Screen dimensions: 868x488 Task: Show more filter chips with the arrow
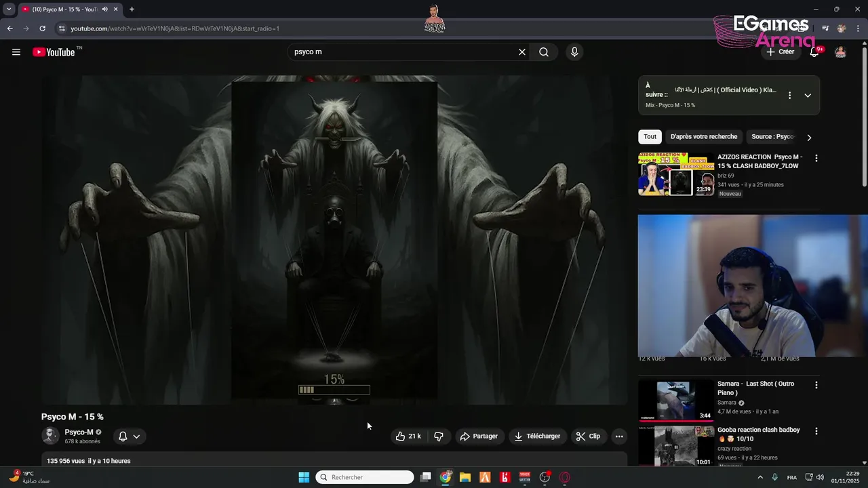[x=809, y=138]
